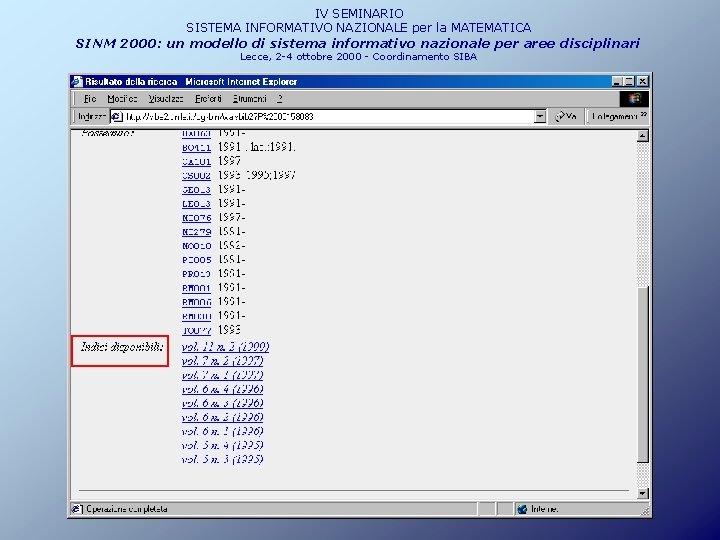Image resolution: width=720 pixels, height=540 pixels.
Task: Maximize the Internet Explorer window
Action: pos(629,82)
